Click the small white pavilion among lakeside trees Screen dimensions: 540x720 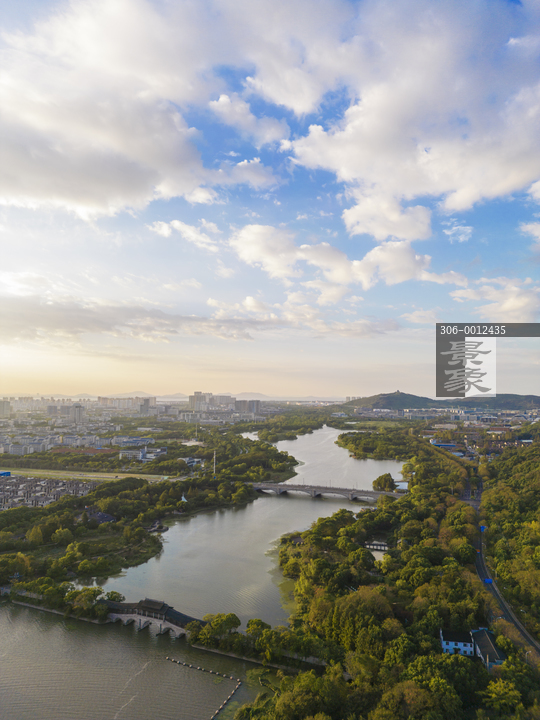(x=184, y=498)
